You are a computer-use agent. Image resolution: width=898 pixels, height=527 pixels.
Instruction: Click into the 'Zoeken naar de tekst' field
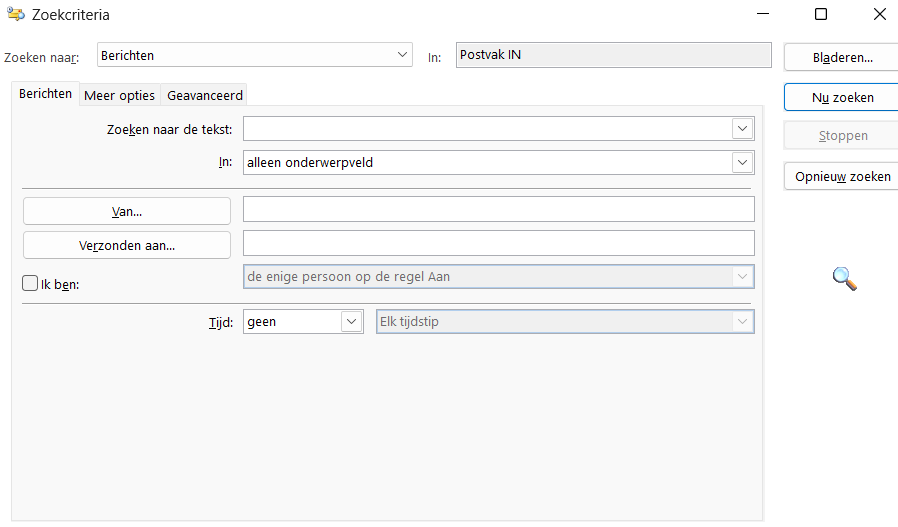click(487, 129)
